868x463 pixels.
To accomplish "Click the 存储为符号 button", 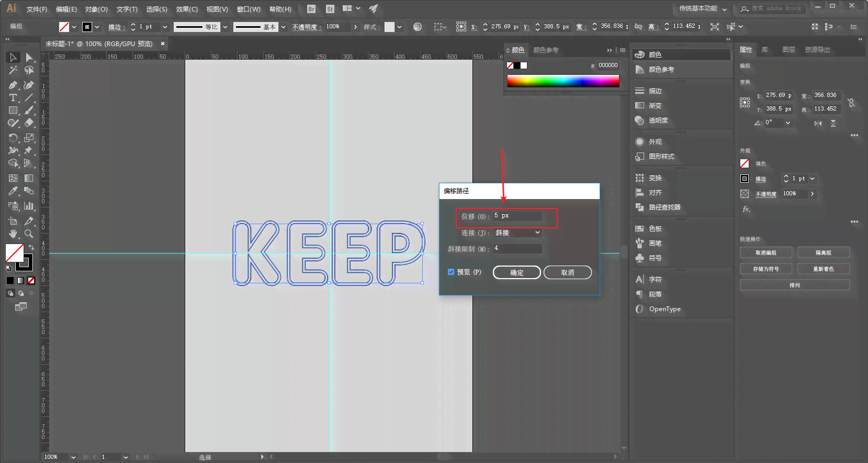I will tap(766, 269).
